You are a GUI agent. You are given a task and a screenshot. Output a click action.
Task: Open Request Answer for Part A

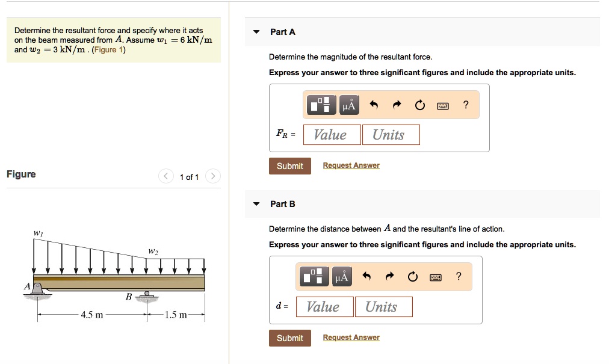pyautogui.click(x=351, y=165)
